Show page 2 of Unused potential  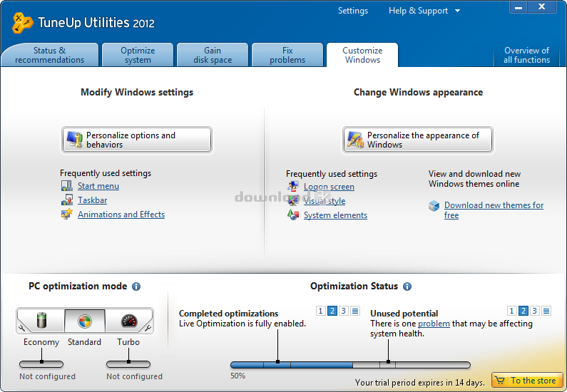tap(523, 311)
